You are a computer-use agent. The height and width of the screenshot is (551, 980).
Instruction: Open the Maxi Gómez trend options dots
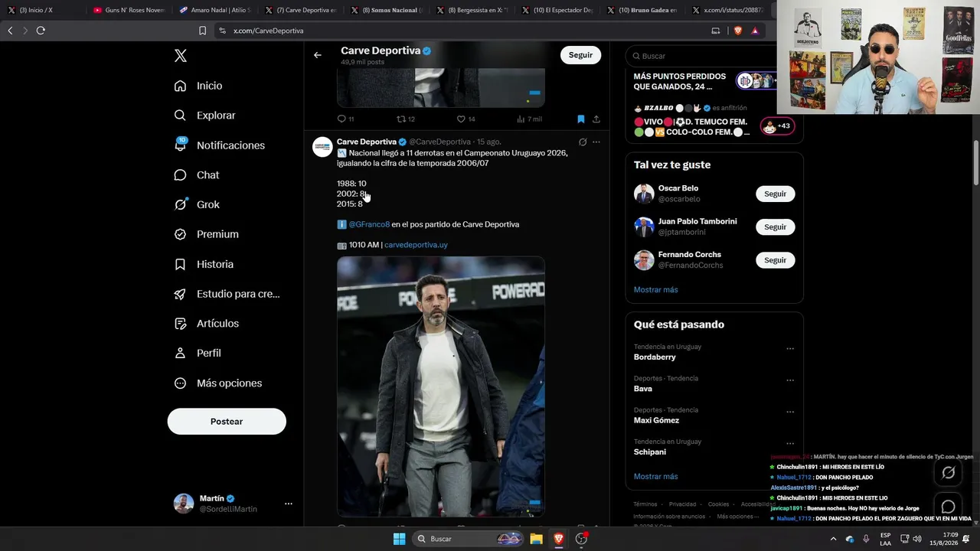coord(790,412)
